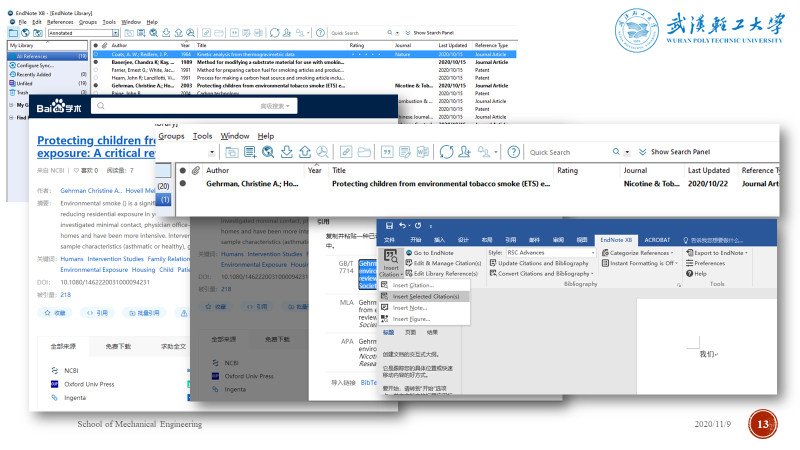Open the Tools menu in enlarged EndNote menu bar

202,136
